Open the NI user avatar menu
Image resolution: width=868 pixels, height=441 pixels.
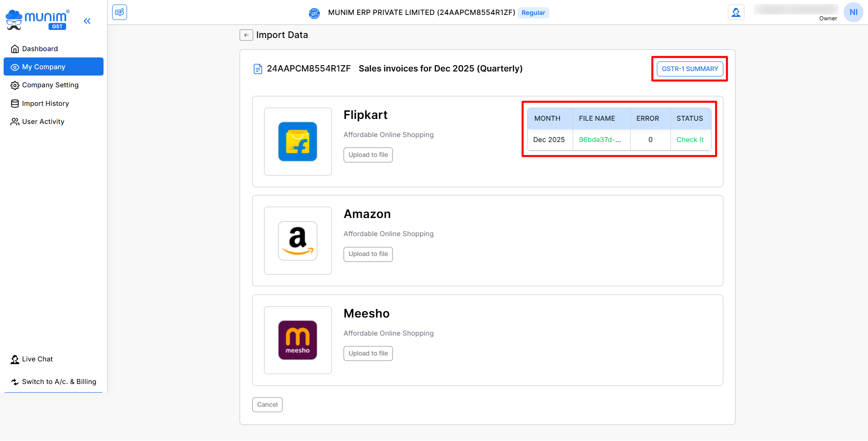[853, 12]
